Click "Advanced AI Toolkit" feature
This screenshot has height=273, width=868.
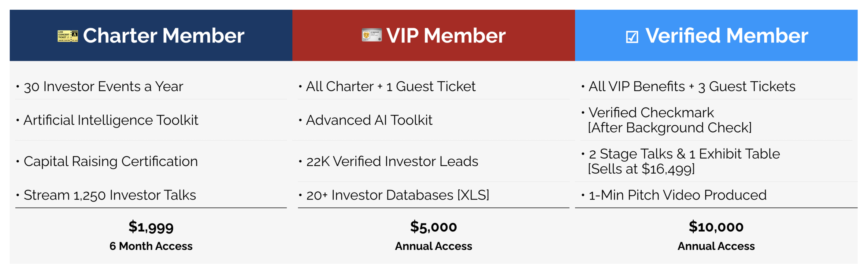point(369,120)
